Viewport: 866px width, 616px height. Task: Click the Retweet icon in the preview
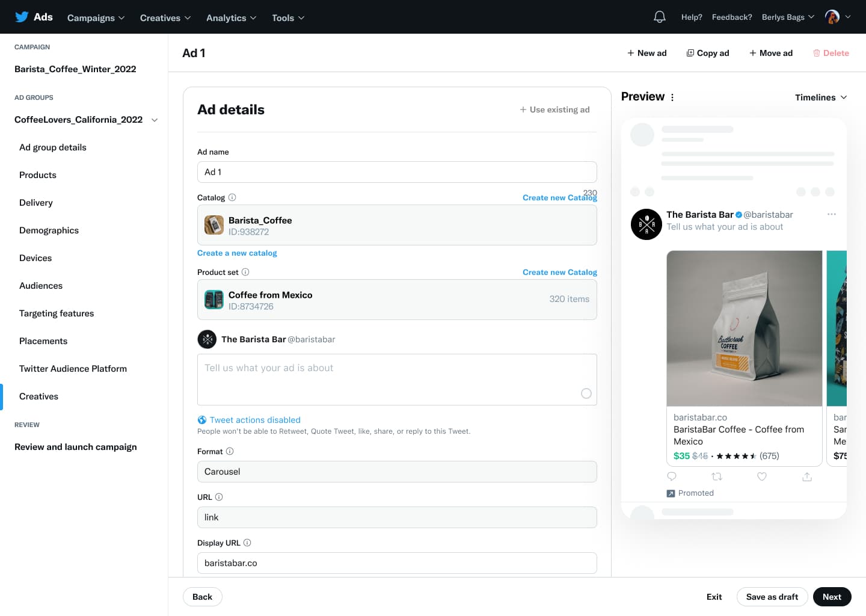(x=717, y=476)
